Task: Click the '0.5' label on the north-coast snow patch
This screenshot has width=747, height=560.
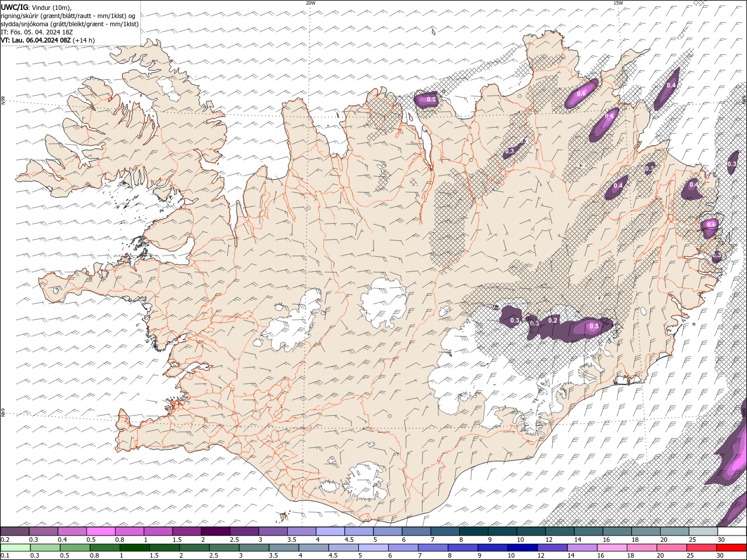Action: (x=431, y=100)
